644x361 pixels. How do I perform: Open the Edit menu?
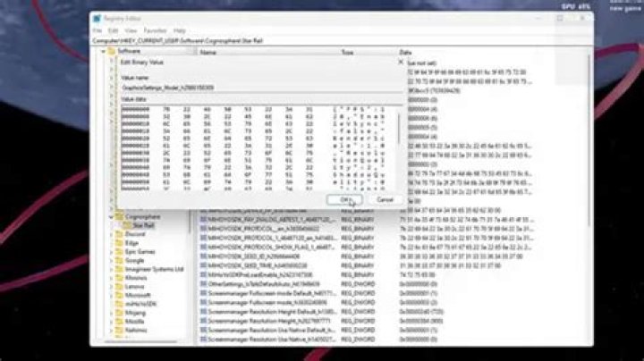click(x=113, y=30)
